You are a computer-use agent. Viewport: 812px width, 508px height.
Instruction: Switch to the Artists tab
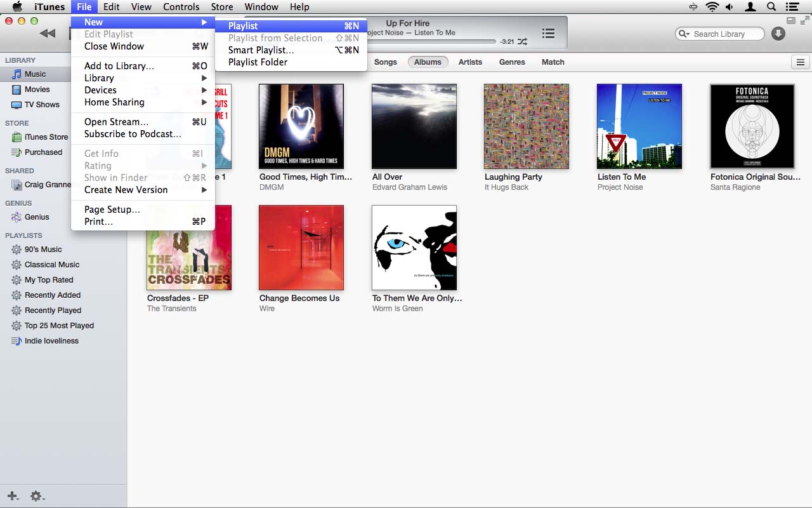470,62
